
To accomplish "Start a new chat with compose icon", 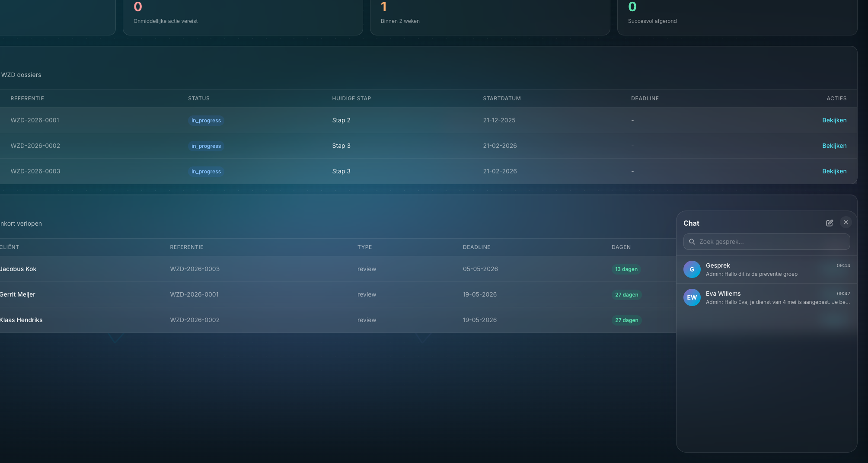I will pyautogui.click(x=829, y=223).
